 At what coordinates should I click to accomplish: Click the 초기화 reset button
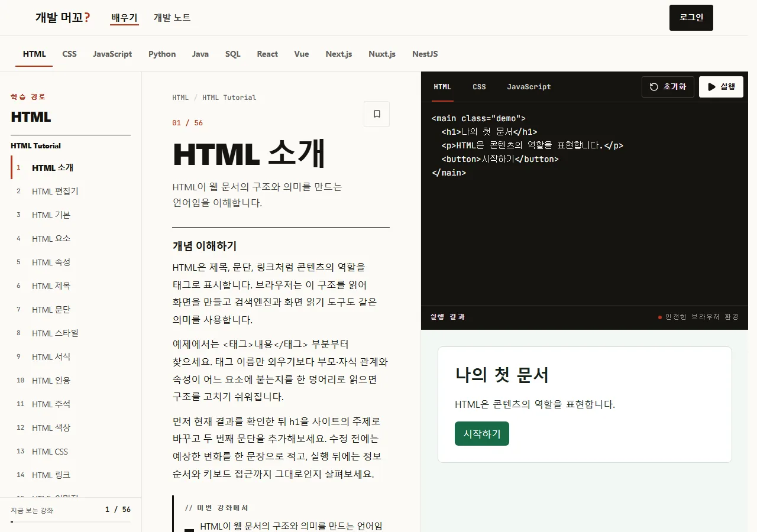pyautogui.click(x=668, y=87)
